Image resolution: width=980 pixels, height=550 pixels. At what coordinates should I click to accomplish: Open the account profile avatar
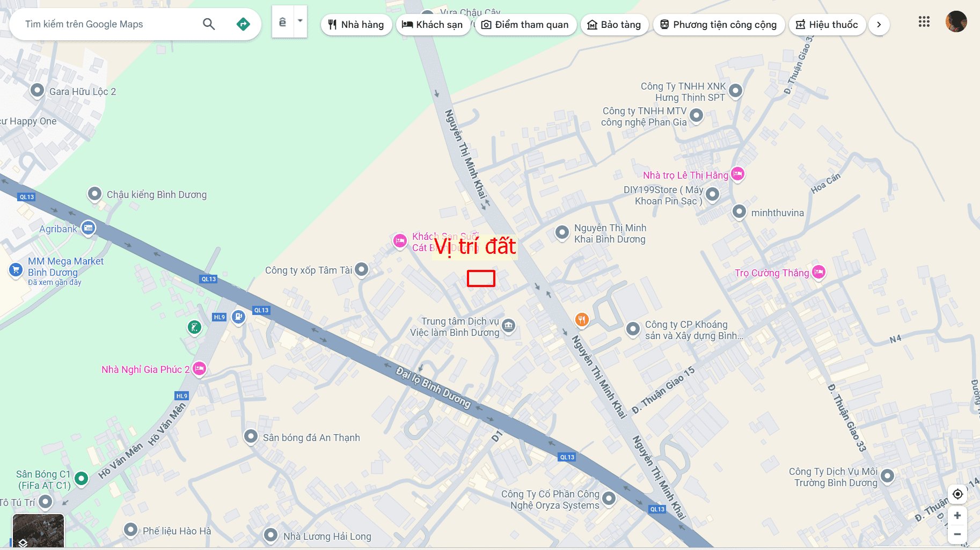coord(956,22)
